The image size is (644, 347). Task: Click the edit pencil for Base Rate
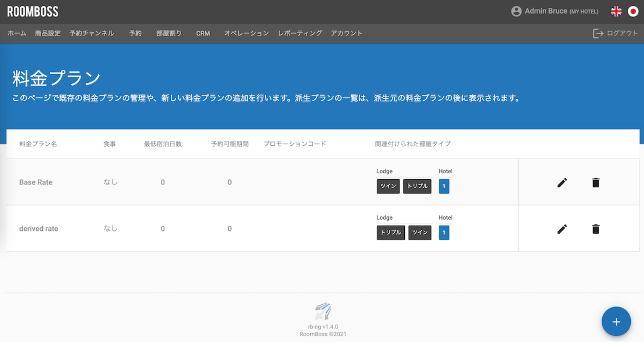[x=562, y=183]
